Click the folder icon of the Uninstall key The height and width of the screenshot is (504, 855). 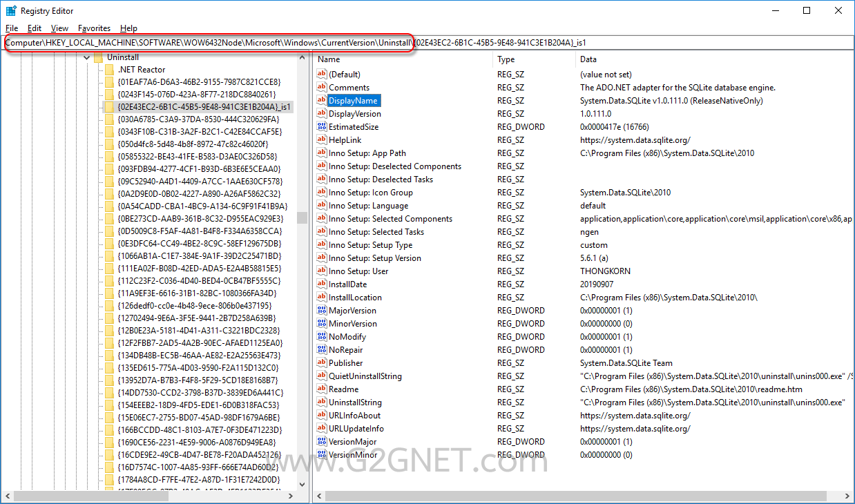tap(98, 57)
